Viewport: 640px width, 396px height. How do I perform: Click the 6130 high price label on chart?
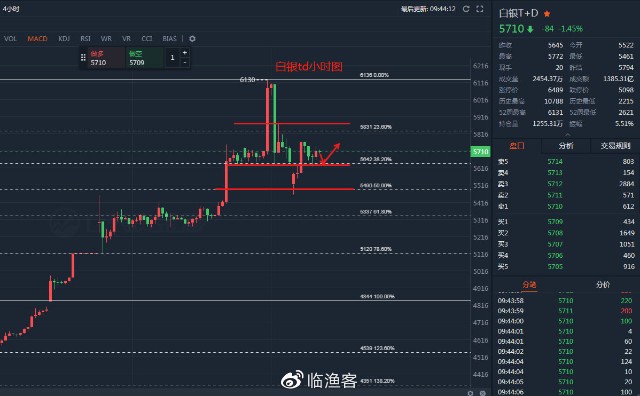pos(247,80)
